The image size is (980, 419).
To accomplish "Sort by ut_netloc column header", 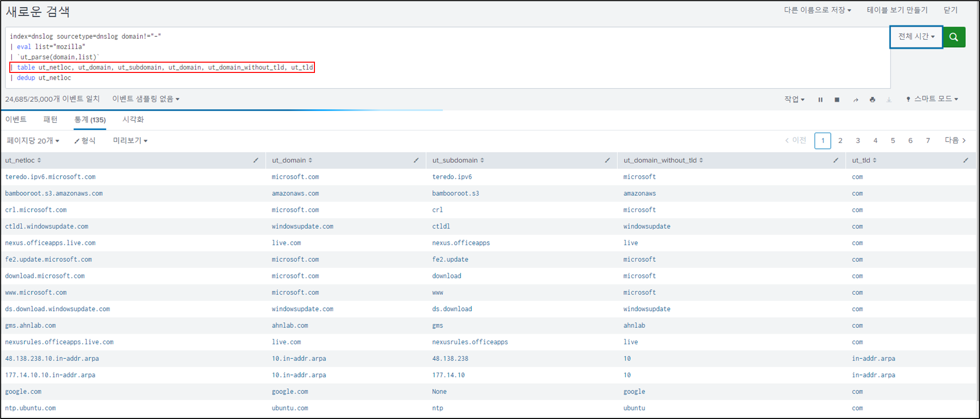I will [23, 161].
